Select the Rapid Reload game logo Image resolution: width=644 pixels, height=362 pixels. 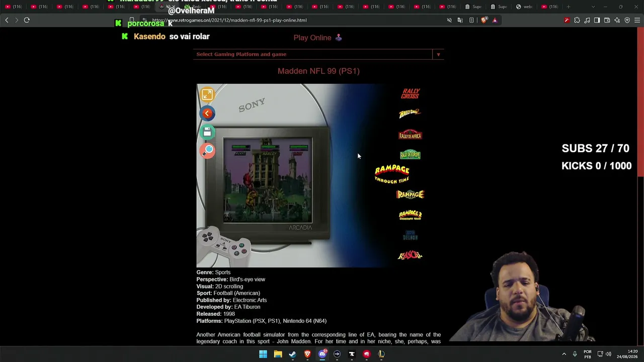tap(410, 235)
